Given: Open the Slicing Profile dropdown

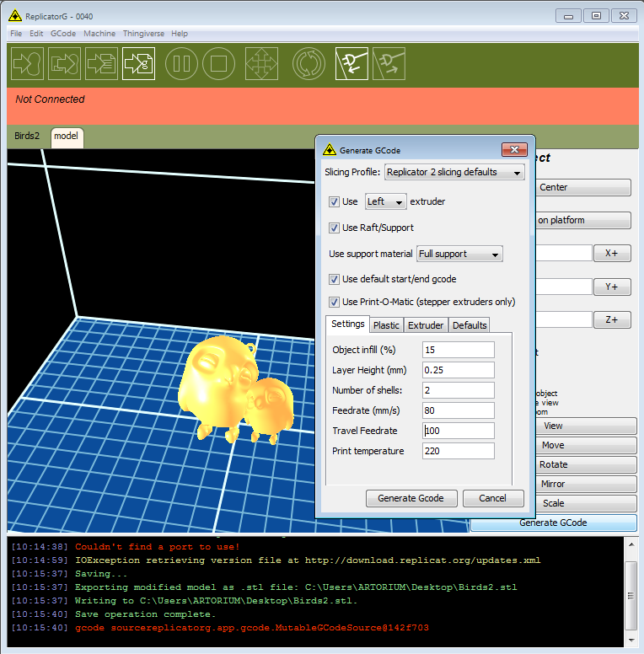Looking at the screenshot, I should click(x=454, y=172).
